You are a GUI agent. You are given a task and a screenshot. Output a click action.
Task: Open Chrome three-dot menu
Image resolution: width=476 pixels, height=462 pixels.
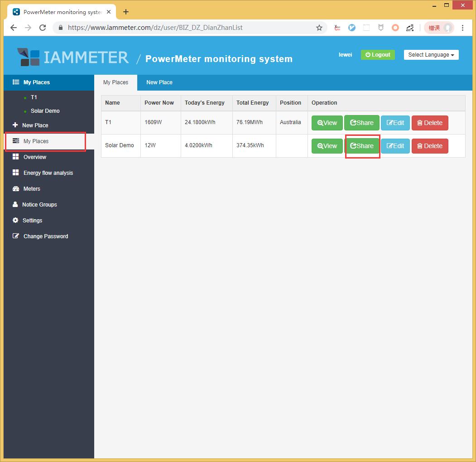462,28
